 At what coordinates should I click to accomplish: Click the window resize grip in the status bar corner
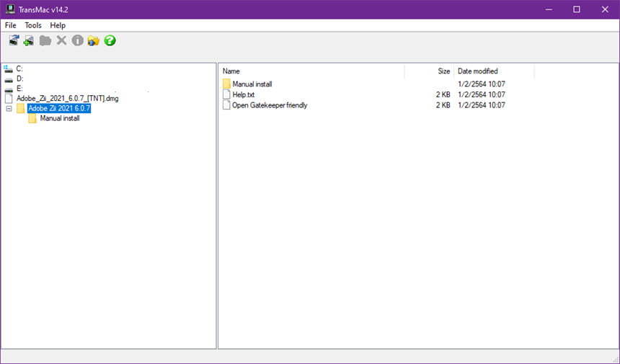615,359
